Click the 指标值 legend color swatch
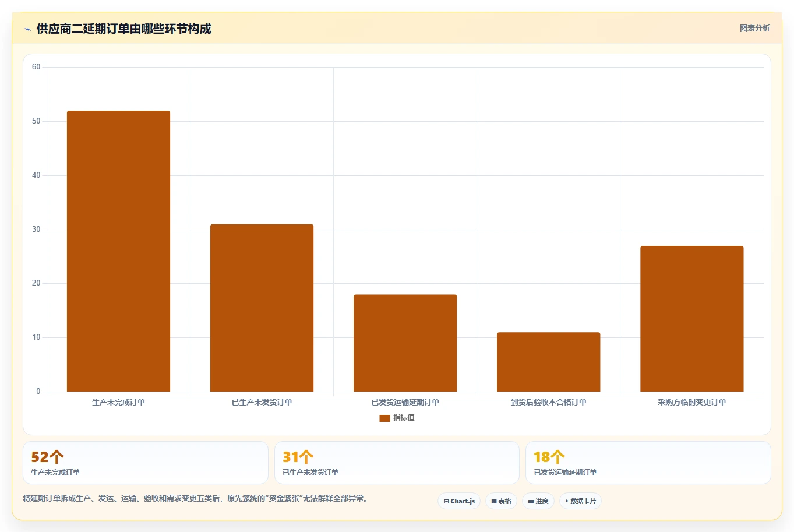The width and height of the screenshot is (794, 532). pyautogui.click(x=384, y=418)
